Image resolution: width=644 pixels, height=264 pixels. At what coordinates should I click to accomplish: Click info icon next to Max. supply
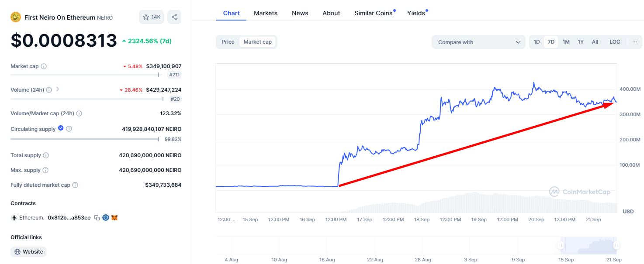(x=45, y=170)
